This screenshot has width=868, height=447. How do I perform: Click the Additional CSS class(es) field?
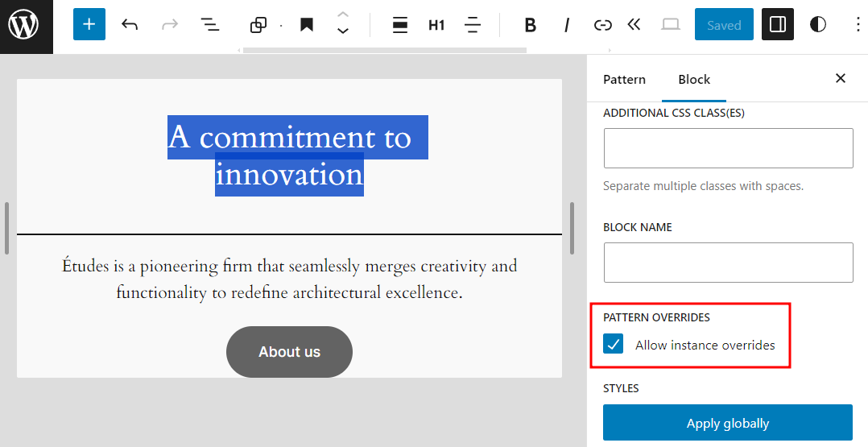tap(727, 148)
